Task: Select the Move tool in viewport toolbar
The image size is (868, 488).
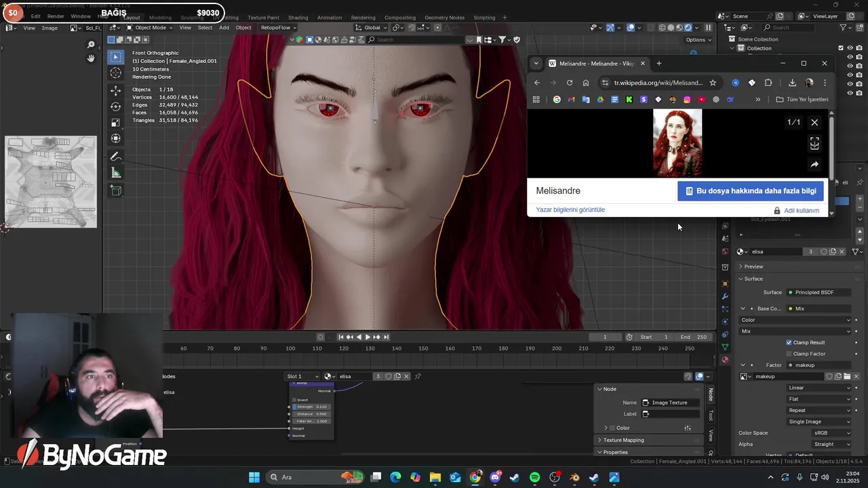Action: (116, 90)
